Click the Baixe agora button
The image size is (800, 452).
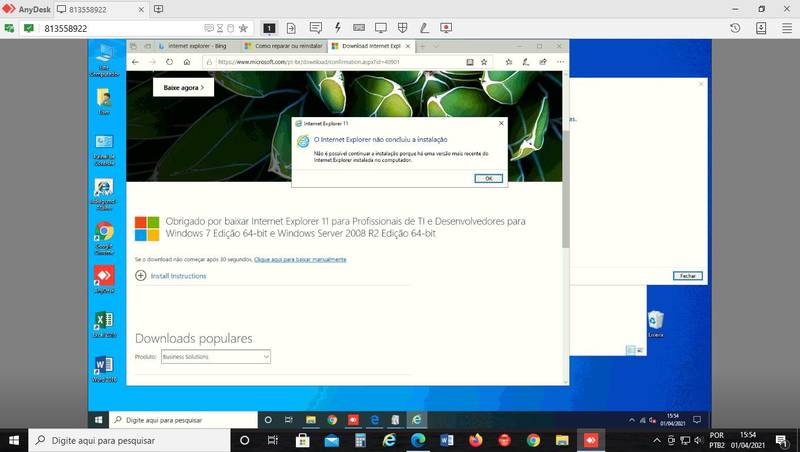(184, 87)
